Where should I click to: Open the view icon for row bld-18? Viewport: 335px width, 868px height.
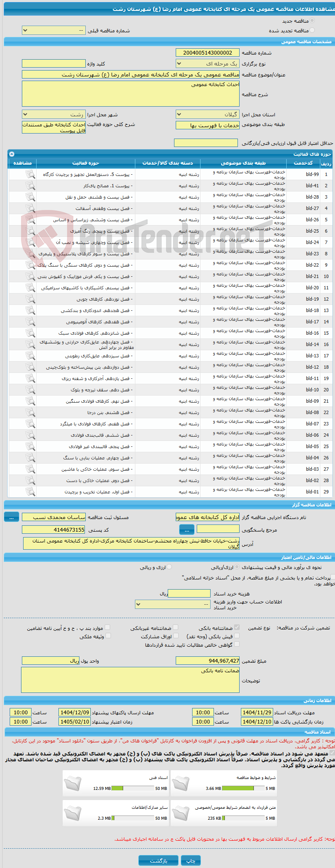pos(30,310)
